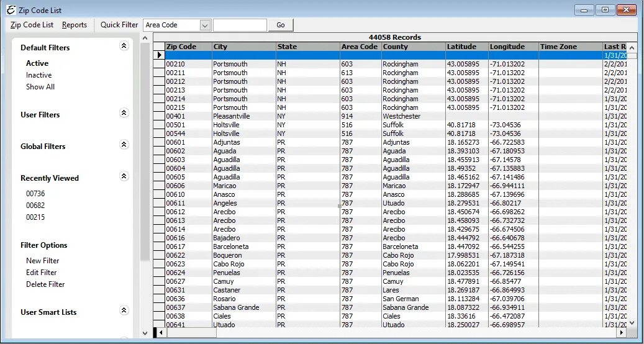
Task: Sort by the Area Code column header
Action: point(361,47)
